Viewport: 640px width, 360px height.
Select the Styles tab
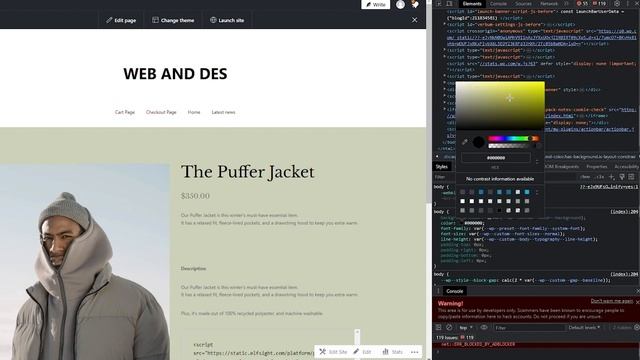441,167
